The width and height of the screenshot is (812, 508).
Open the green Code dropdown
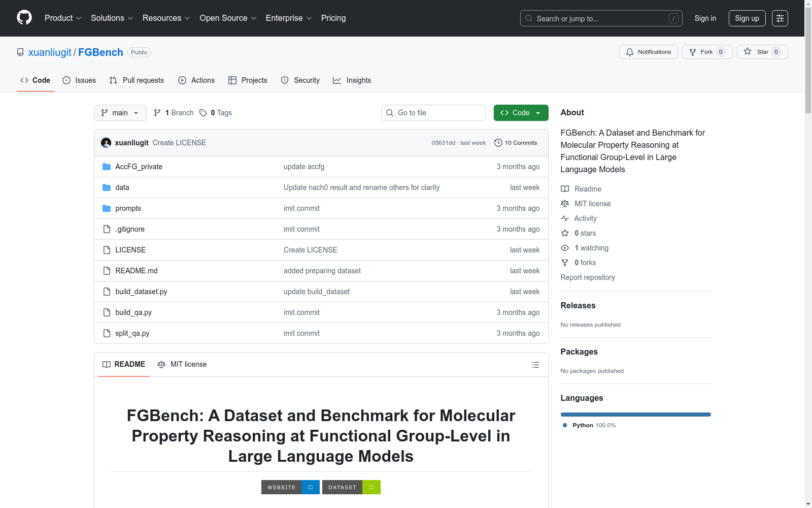pyautogui.click(x=521, y=113)
